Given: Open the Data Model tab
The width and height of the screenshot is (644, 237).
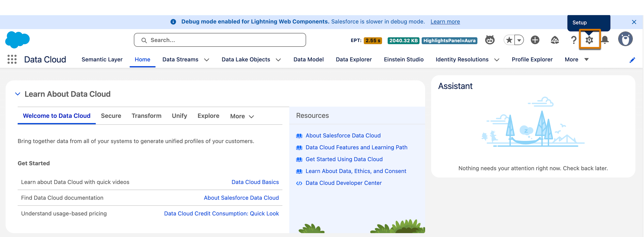Looking at the screenshot, I should tap(309, 60).
